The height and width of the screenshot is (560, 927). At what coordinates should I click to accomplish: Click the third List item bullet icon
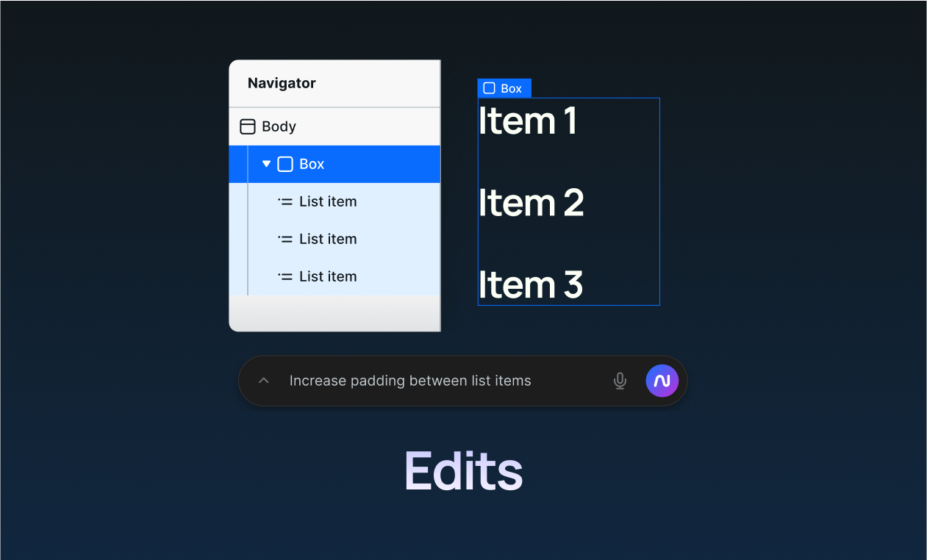pos(285,276)
